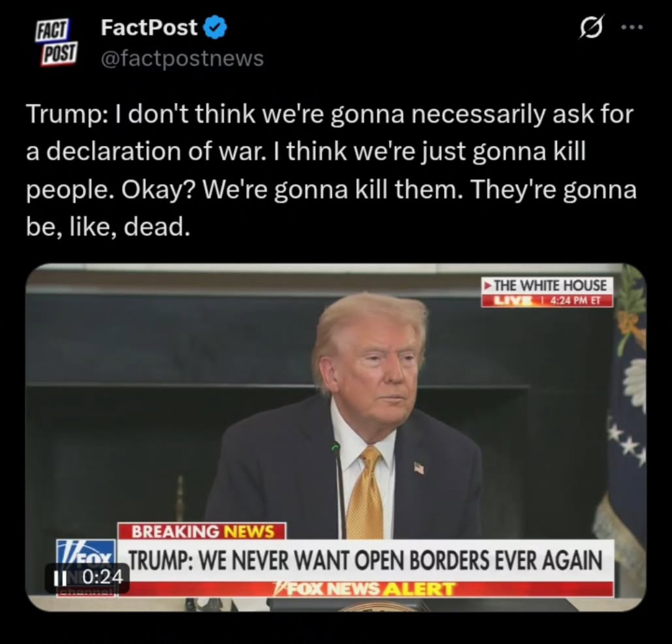Click the flag lapel pin in the video
The height and width of the screenshot is (644, 672).
418,468
